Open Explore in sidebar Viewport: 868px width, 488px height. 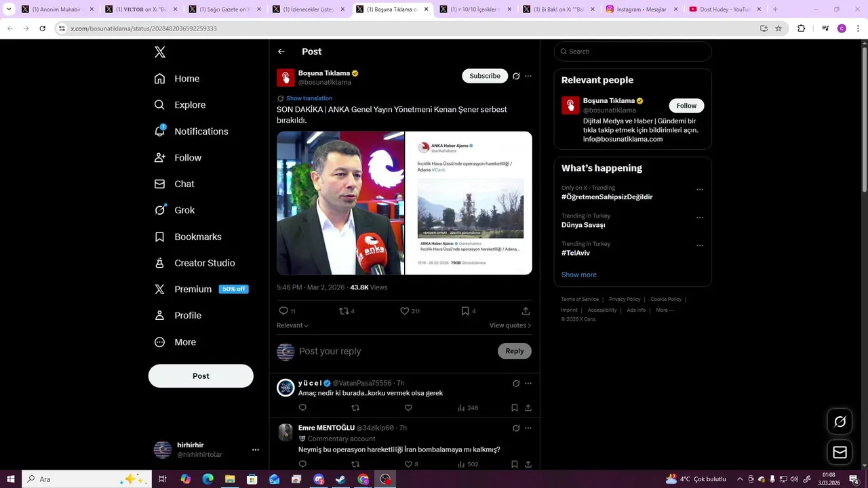[x=180, y=105]
